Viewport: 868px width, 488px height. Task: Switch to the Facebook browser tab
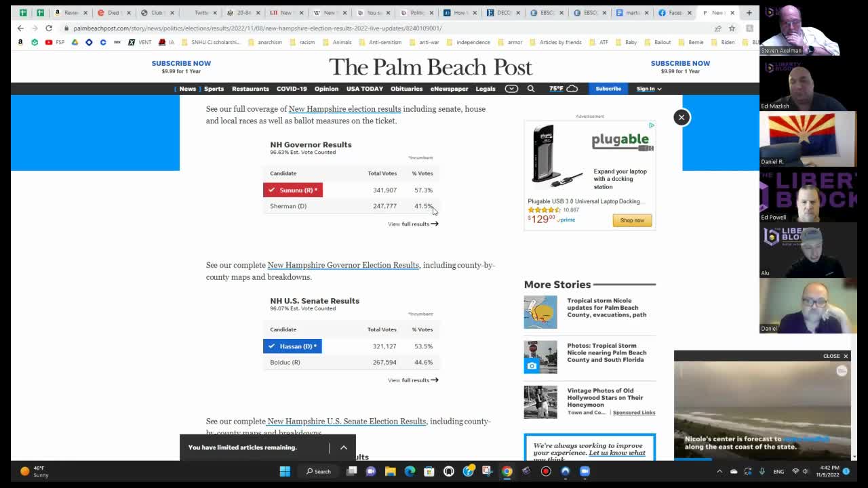(x=675, y=12)
